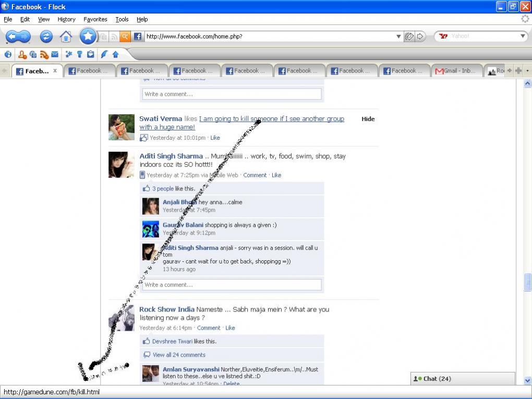Screen dimensions: 532x399
Task: Open the File menu
Action: (x=8, y=19)
